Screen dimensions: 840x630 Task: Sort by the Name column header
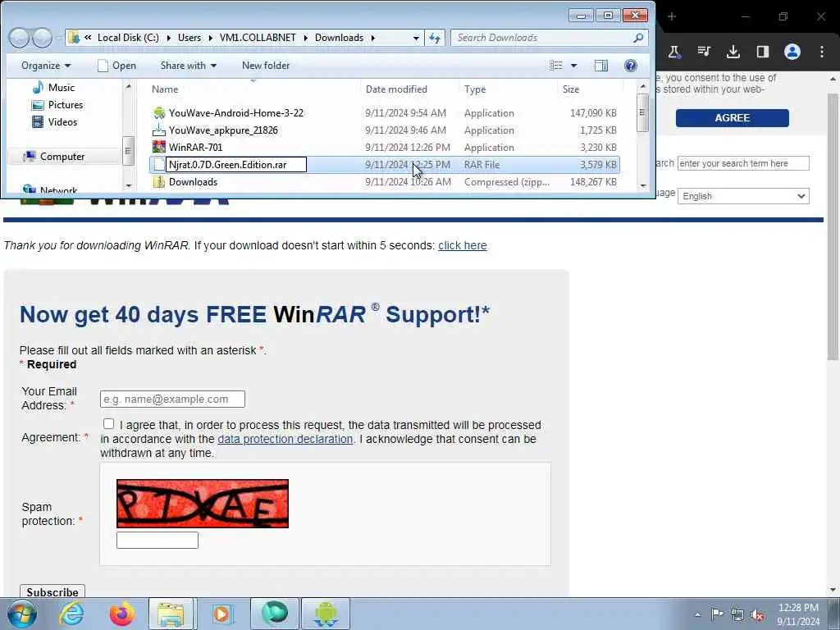(x=165, y=89)
